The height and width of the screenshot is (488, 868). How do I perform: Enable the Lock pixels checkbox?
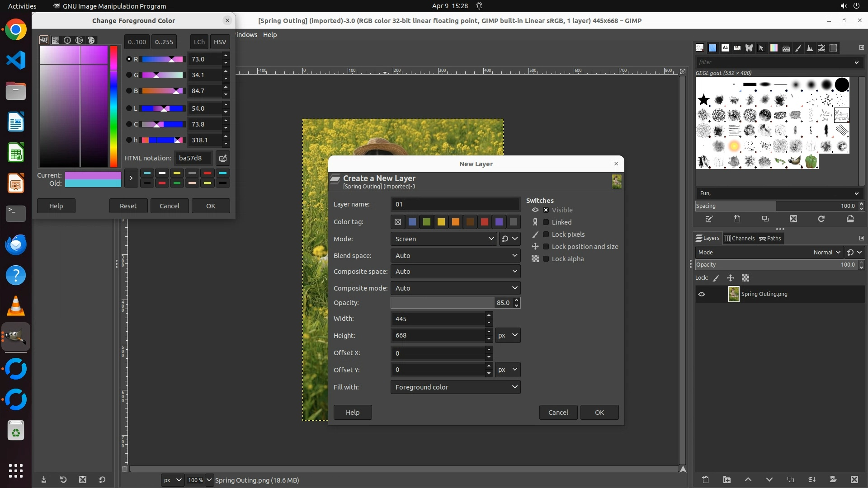(x=546, y=235)
